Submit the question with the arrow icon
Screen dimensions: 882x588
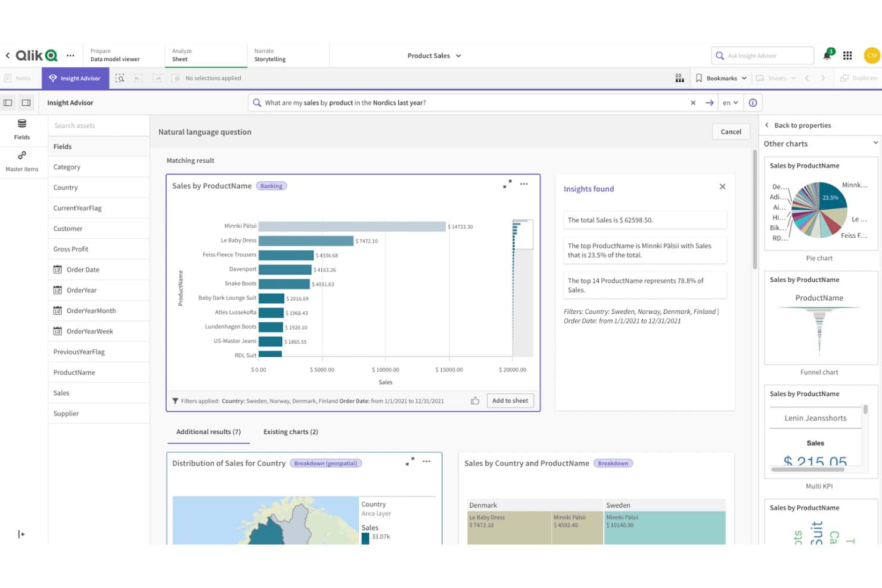pyautogui.click(x=709, y=102)
